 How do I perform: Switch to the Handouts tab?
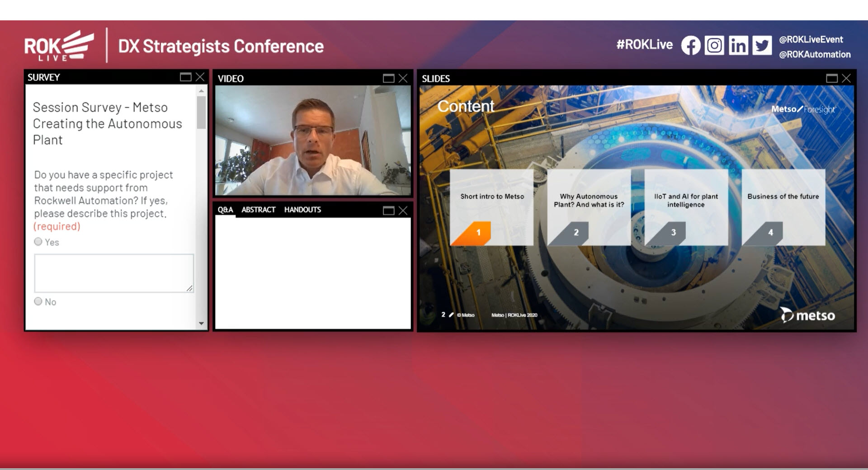point(302,210)
